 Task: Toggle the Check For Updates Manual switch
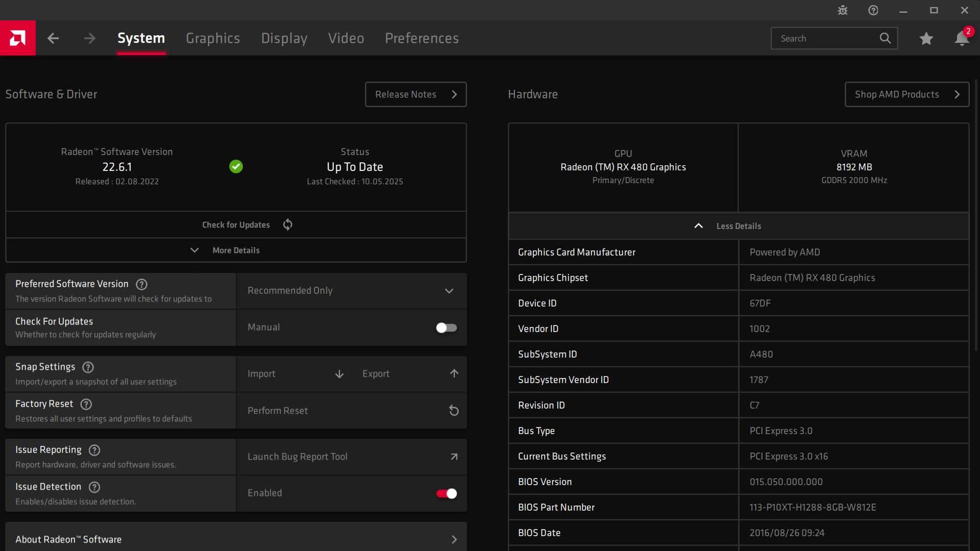[446, 328]
